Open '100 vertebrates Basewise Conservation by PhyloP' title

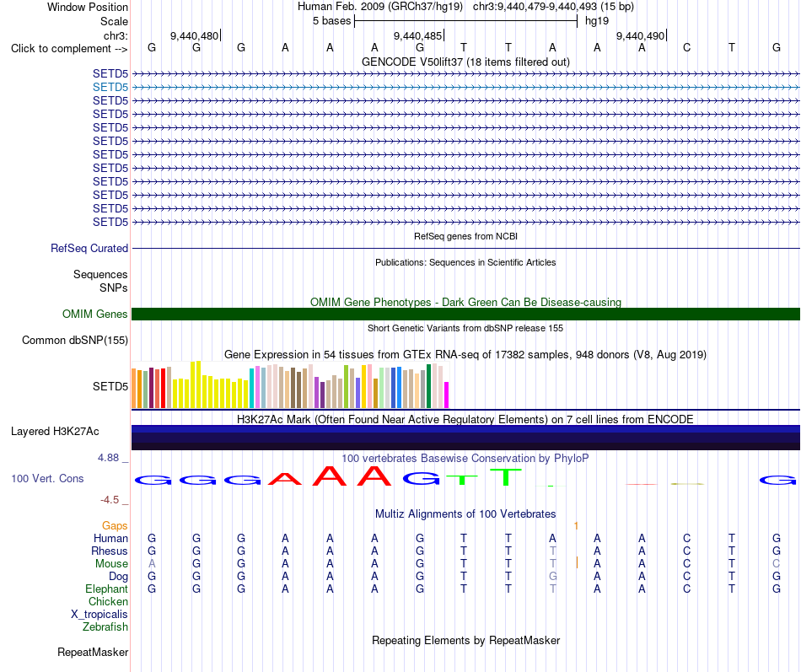(x=465, y=459)
